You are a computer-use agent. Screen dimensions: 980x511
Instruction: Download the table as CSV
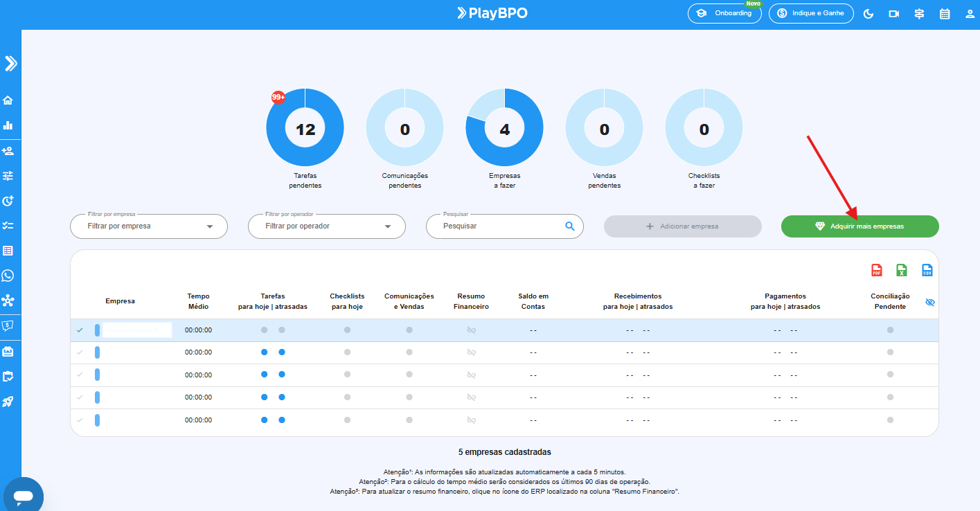[927, 270]
